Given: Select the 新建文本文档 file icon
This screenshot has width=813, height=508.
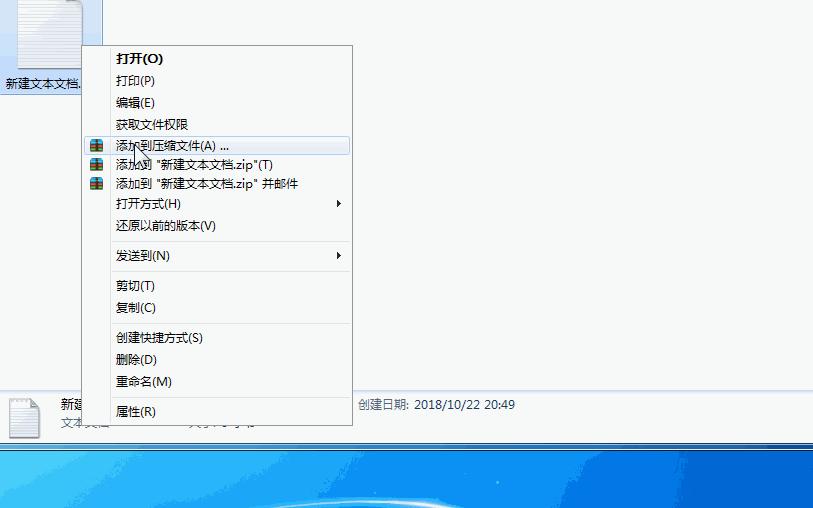Looking at the screenshot, I should click(x=50, y=34).
